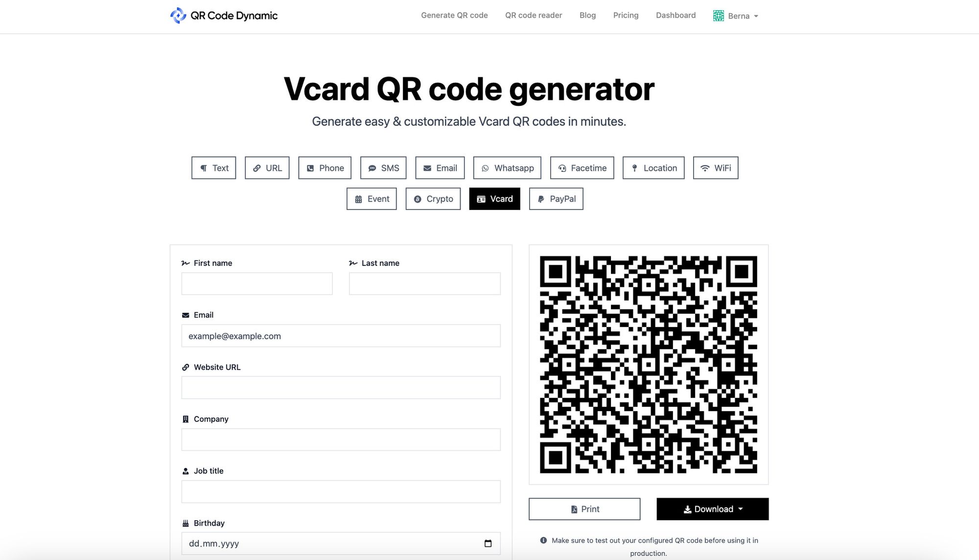Click the Phone QR code type icon
This screenshot has height=560, width=979.
click(x=325, y=167)
